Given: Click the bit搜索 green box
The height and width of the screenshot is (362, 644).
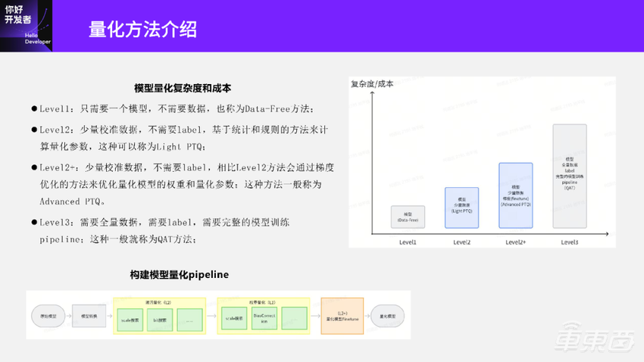Looking at the screenshot, I should [x=160, y=319].
